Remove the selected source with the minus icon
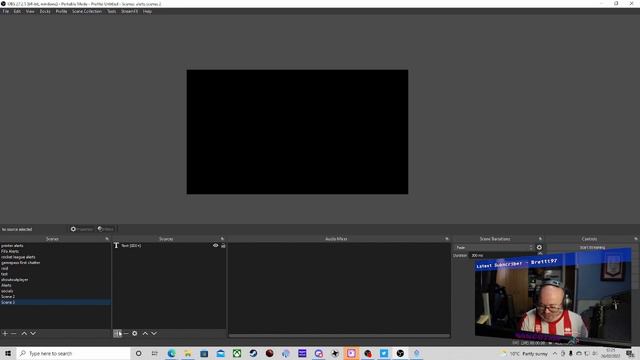 126,333
